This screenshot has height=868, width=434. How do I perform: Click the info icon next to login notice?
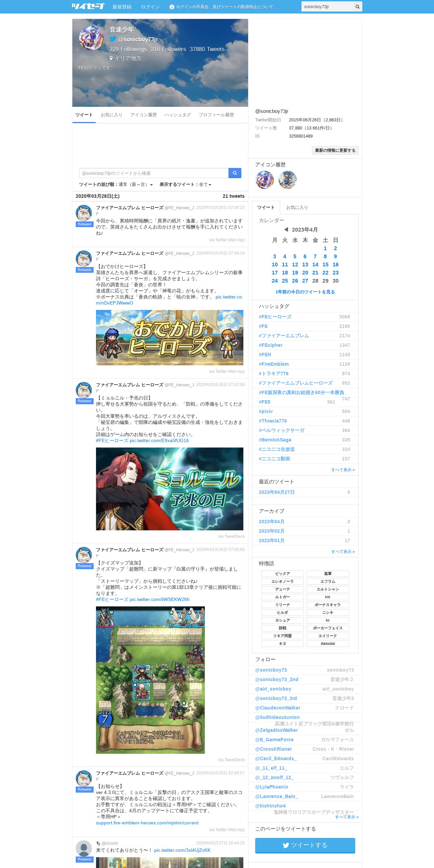[x=172, y=7]
